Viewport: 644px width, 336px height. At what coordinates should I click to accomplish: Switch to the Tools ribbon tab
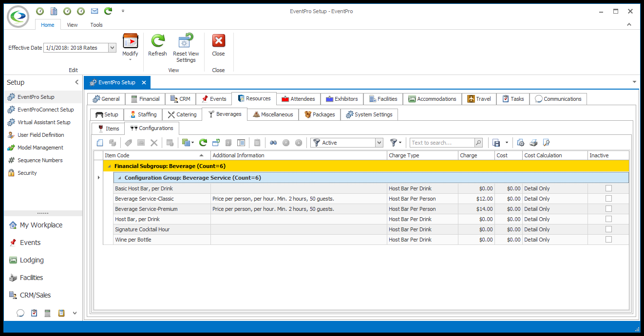(x=96, y=25)
